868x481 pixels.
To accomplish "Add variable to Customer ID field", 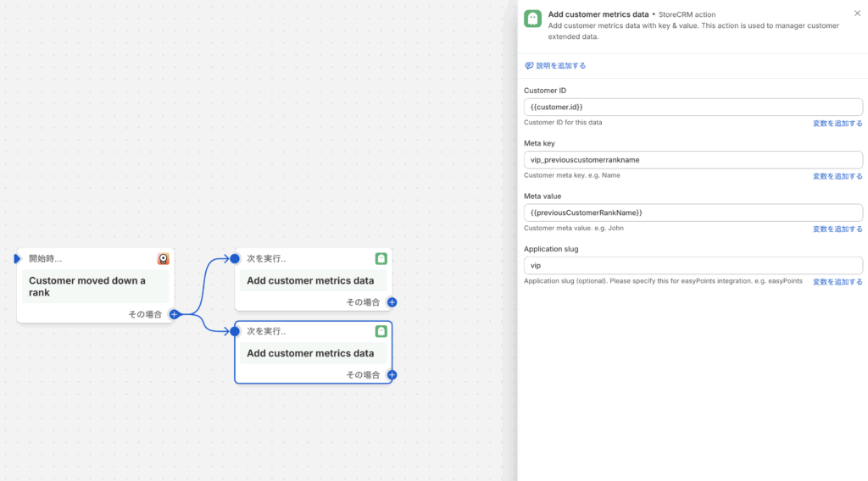I will (837, 124).
